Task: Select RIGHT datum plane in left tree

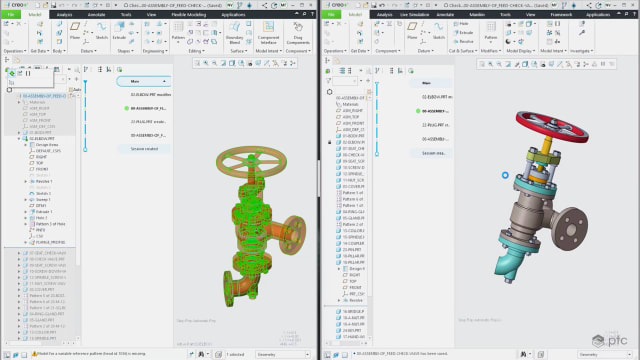Action: click(41, 157)
